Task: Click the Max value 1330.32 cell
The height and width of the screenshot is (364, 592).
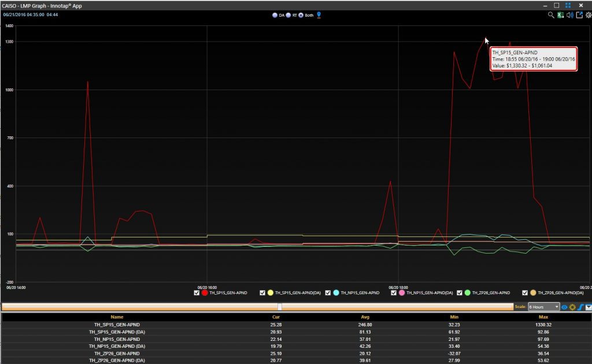Action: pyautogui.click(x=543, y=324)
